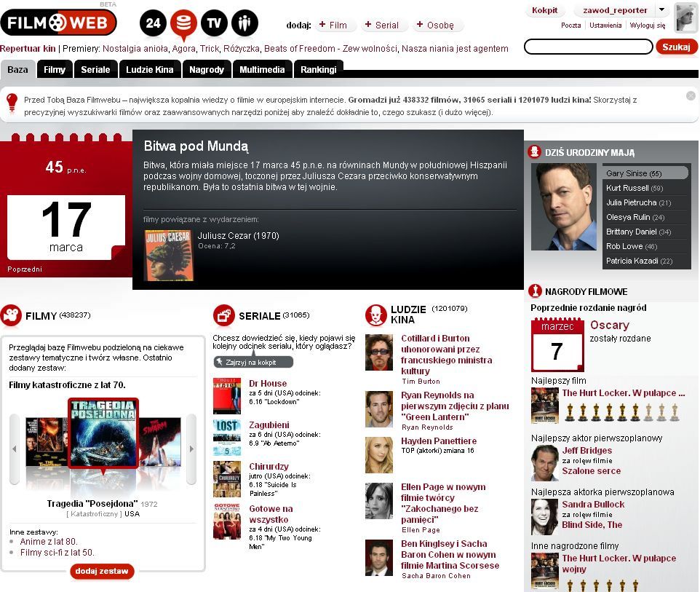This screenshot has height=592, width=700.
Task: Close the info banner with the X
Action: click(691, 95)
